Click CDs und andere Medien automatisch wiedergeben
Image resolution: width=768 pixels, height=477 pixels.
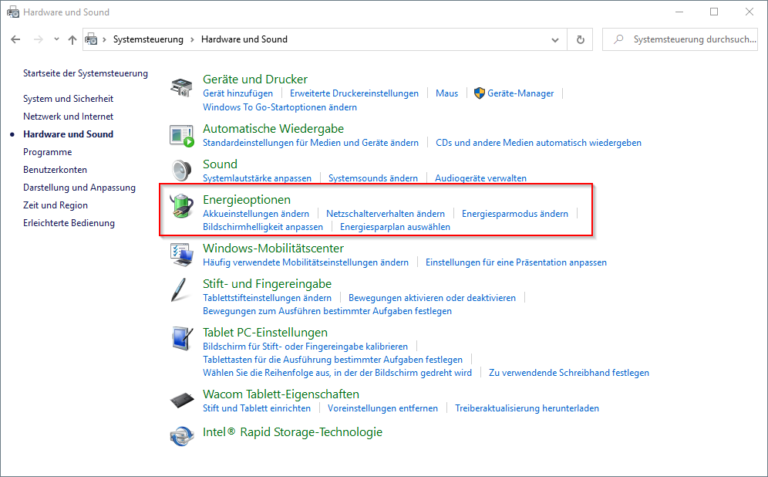[x=538, y=143]
